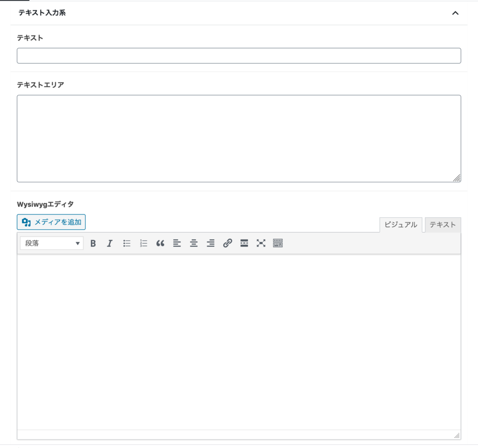Click inside the Wysiwyg editor body

(x=239, y=342)
